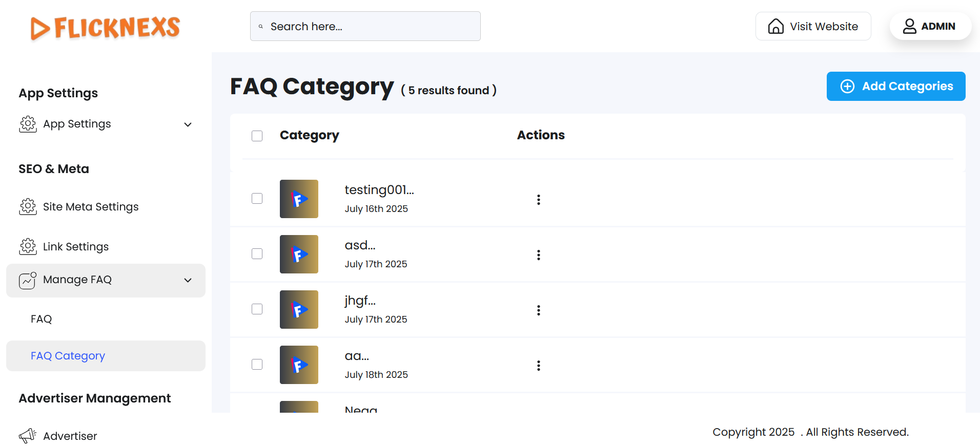Image resolution: width=980 pixels, height=446 pixels.
Task: Click the Link Settings gear icon
Action: (x=28, y=247)
